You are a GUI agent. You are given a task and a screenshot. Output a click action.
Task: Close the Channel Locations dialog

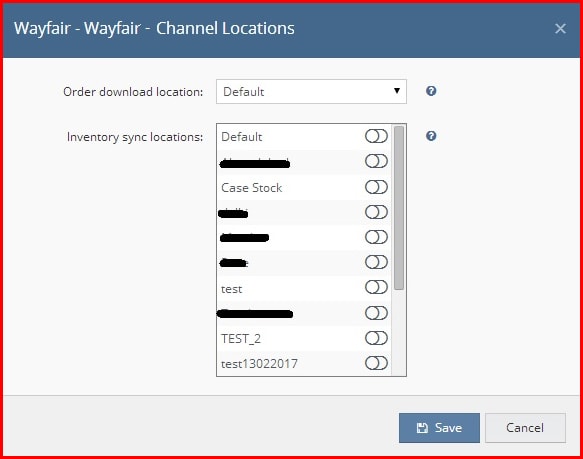coord(560,29)
